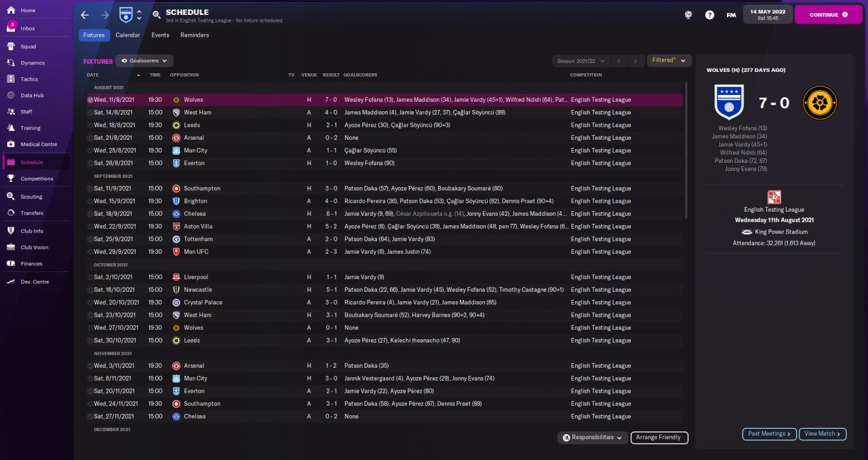The width and height of the screenshot is (868, 460).
Task: Click Wolves crest in match panel
Action: coord(820,102)
